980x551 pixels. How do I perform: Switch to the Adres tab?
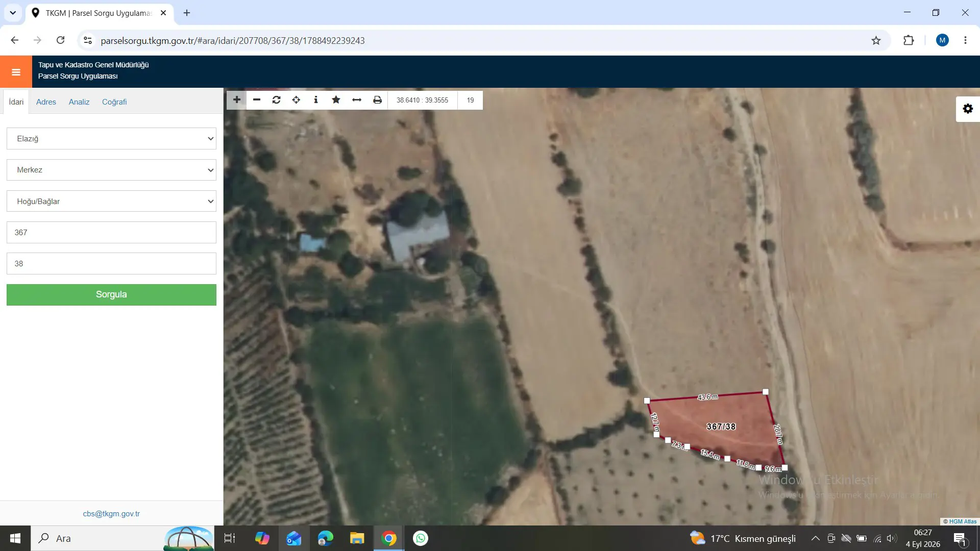pos(46,102)
